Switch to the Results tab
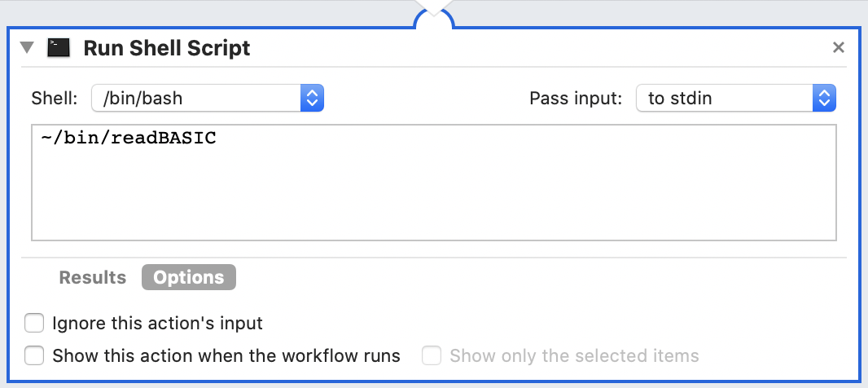The image size is (868, 388). (92, 278)
